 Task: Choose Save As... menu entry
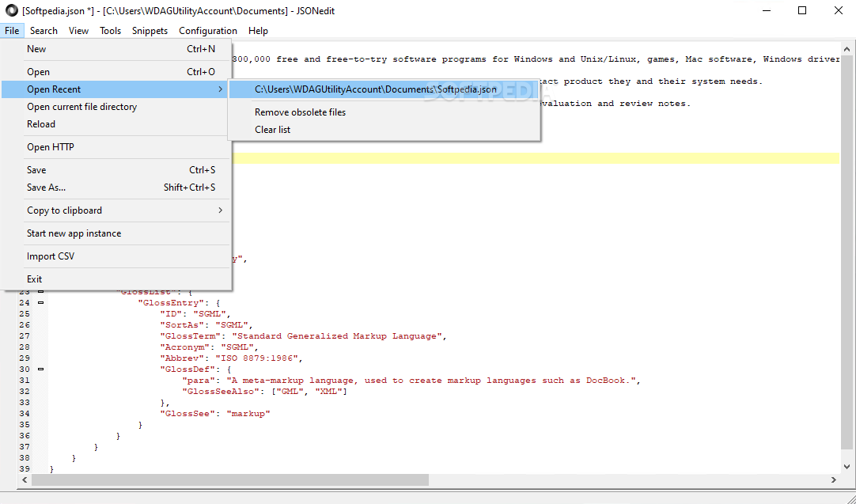[116, 188]
